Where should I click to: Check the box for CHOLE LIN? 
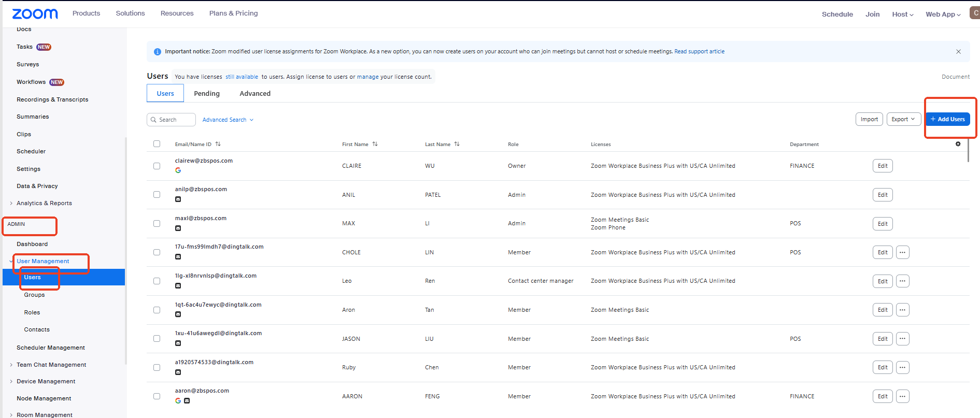point(157,252)
